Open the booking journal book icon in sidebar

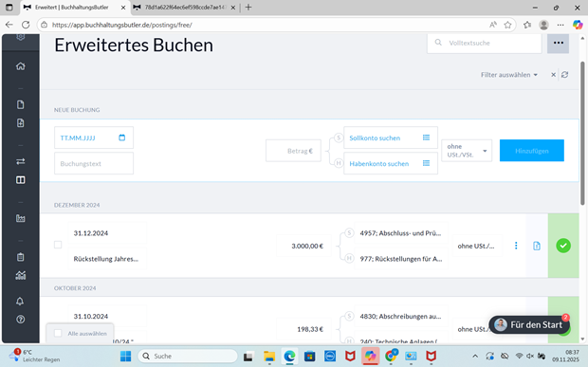(21, 180)
